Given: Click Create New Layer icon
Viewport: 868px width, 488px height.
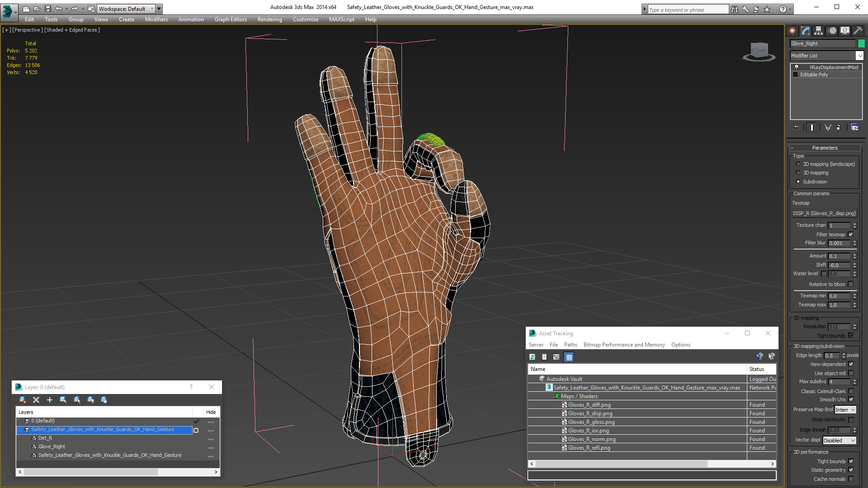Looking at the screenshot, I should coord(22,400).
